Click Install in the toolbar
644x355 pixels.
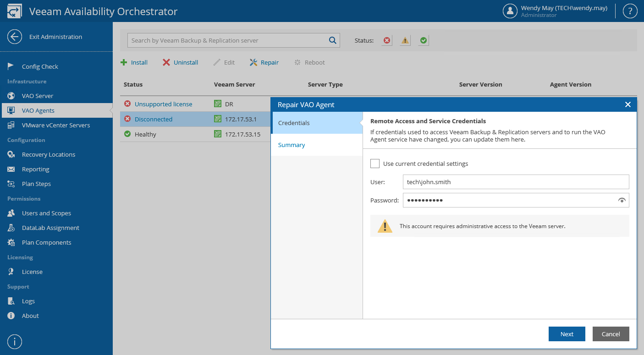[x=134, y=62]
